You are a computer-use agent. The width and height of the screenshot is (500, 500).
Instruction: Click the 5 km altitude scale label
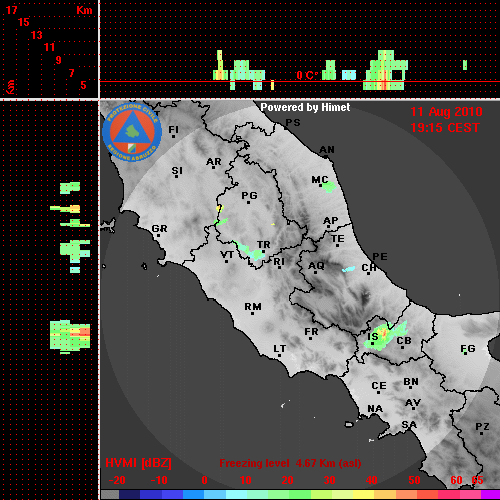(x=83, y=85)
